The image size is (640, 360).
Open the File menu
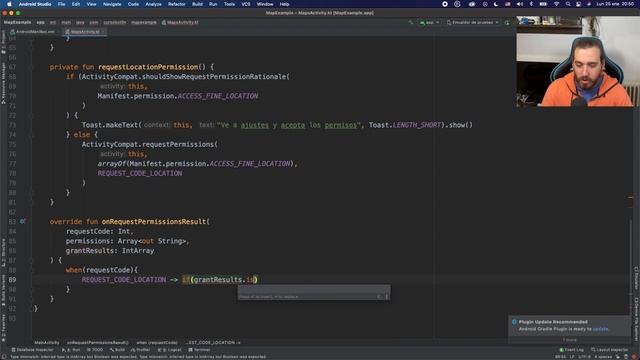(61, 4)
